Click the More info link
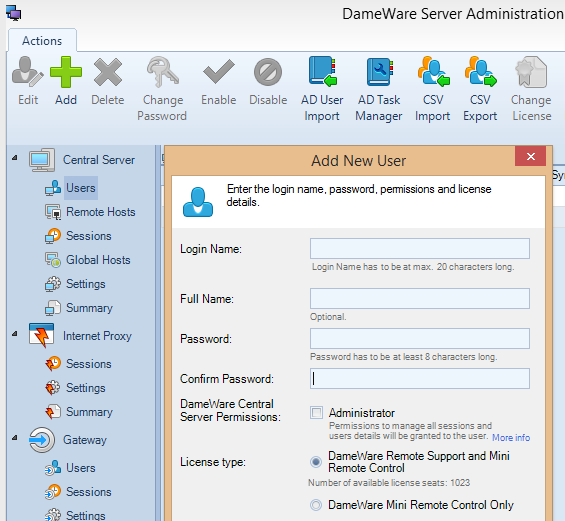Image resolution: width=565 pixels, height=521 pixels. [x=511, y=437]
